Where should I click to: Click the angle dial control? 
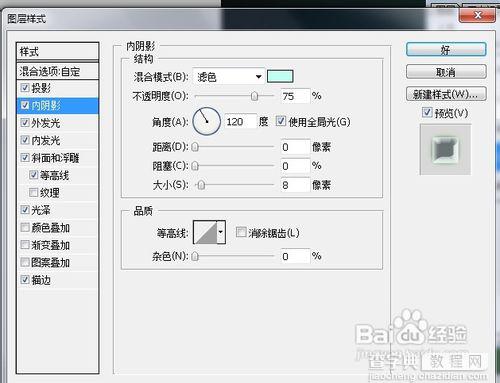pos(207,121)
